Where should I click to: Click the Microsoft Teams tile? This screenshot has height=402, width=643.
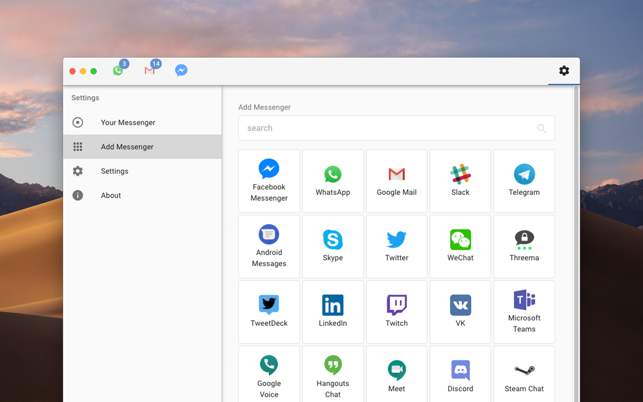tap(524, 312)
